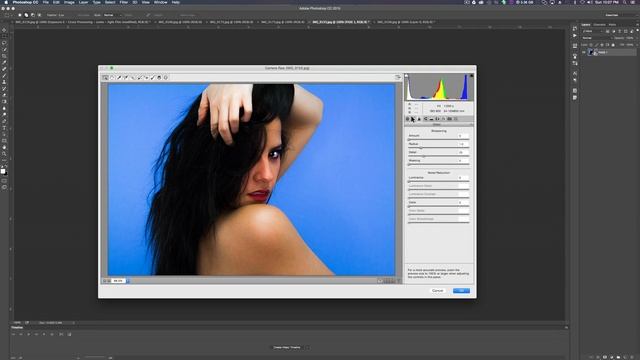The image size is (640, 360).
Task: Click Cancel in Camera Raw dialog
Action: 438,291
